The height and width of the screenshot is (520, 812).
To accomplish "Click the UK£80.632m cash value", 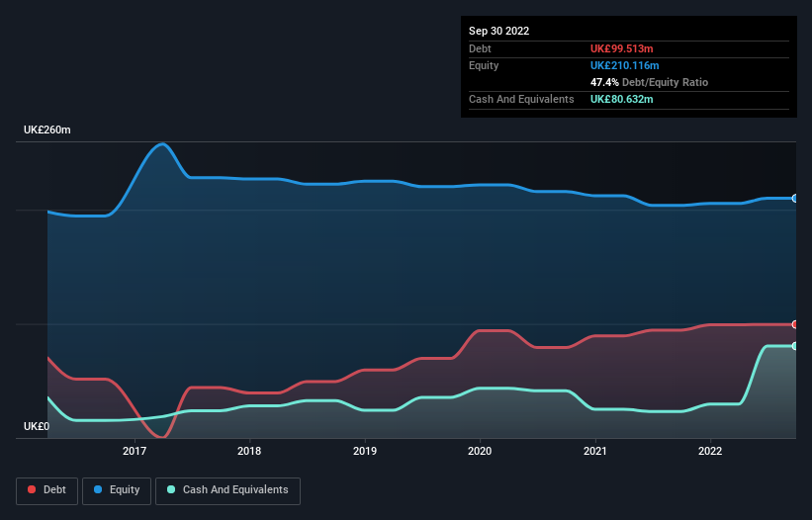I will click(x=621, y=99).
